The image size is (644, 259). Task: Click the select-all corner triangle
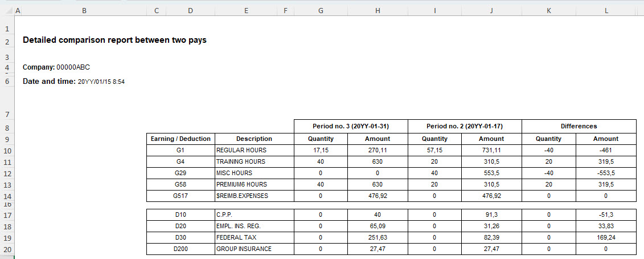(6, 11)
